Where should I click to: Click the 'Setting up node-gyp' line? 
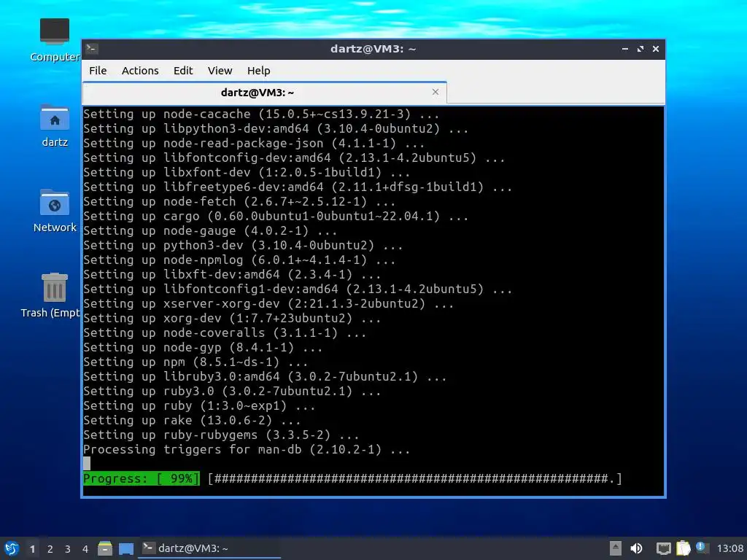tap(203, 347)
